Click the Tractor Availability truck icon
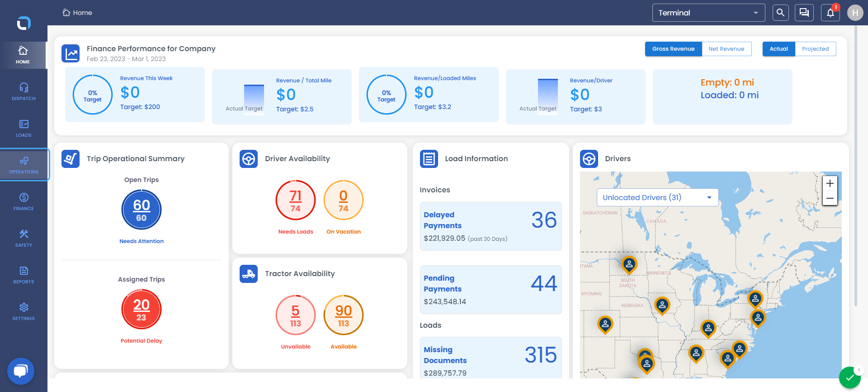 (x=249, y=274)
